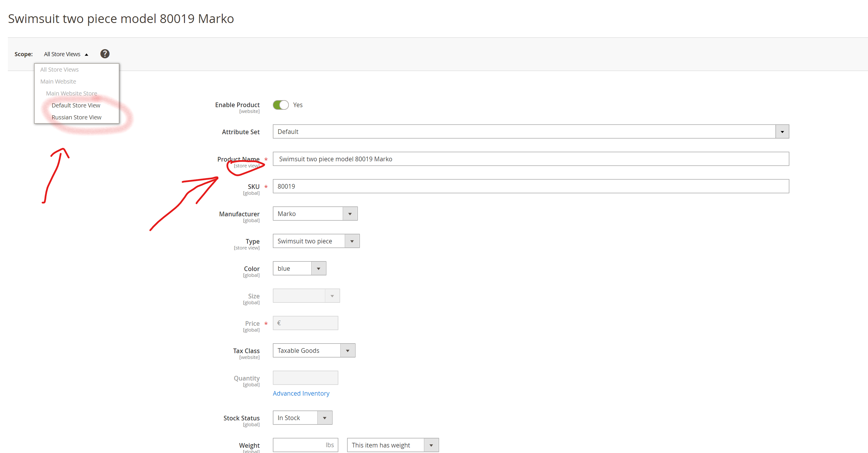The width and height of the screenshot is (868, 453).
Task: Toggle the Stock Status selector
Action: tap(325, 418)
